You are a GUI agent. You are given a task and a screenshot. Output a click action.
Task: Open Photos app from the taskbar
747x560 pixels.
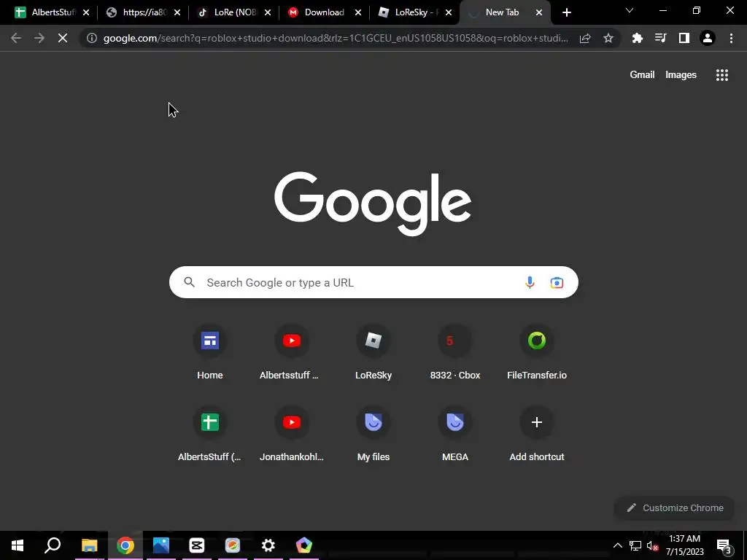click(161, 545)
